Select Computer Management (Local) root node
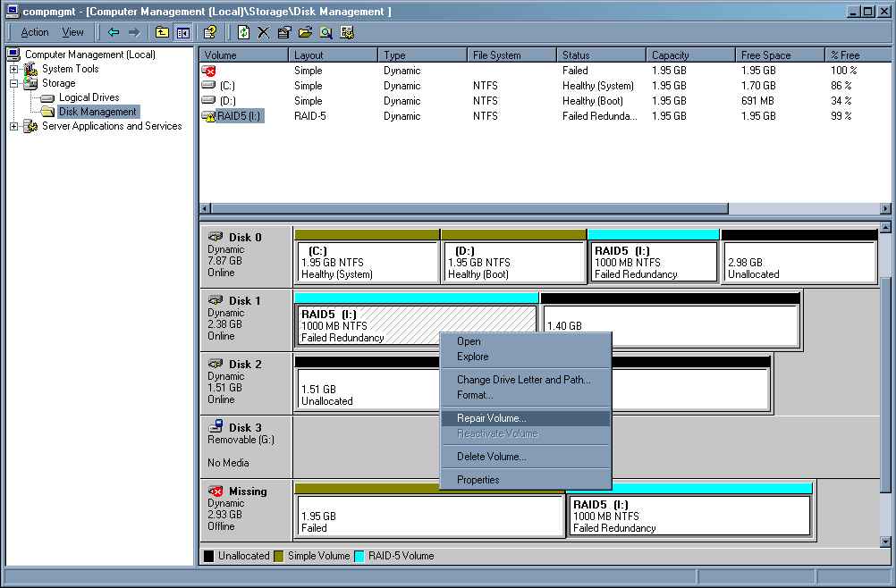Screen dimensions: 896x588 pos(89,55)
